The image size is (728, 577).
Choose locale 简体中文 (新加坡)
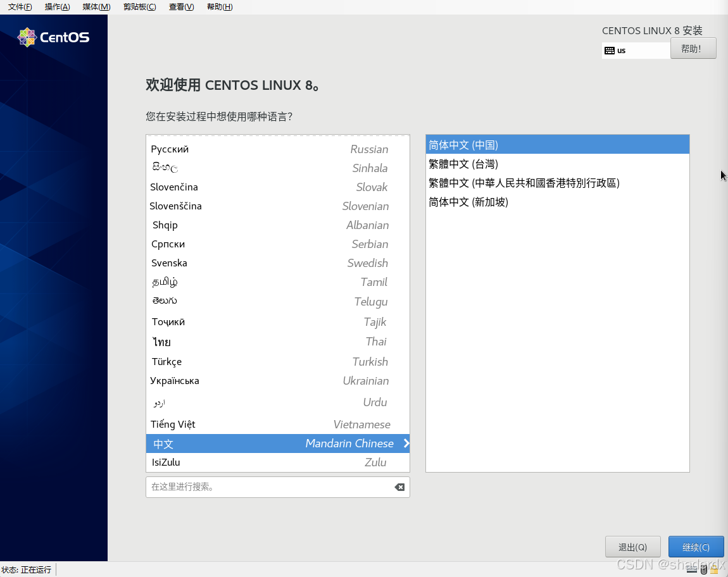[x=557, y=202]
